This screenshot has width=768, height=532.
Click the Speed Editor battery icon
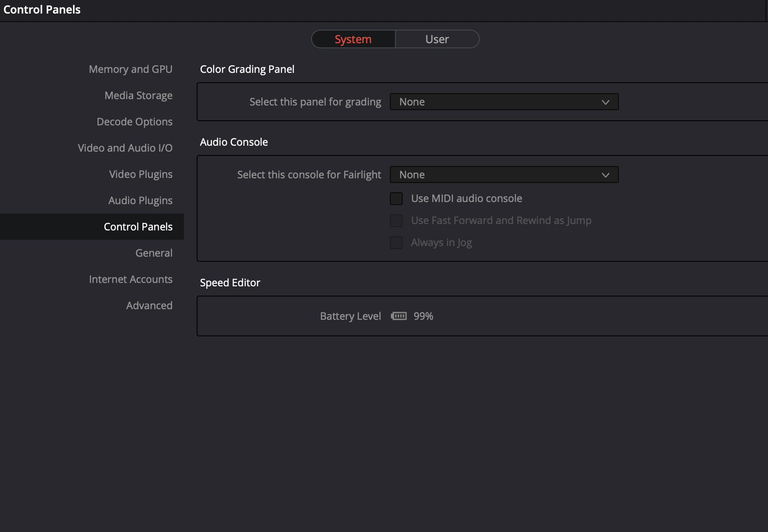point(398,316)
